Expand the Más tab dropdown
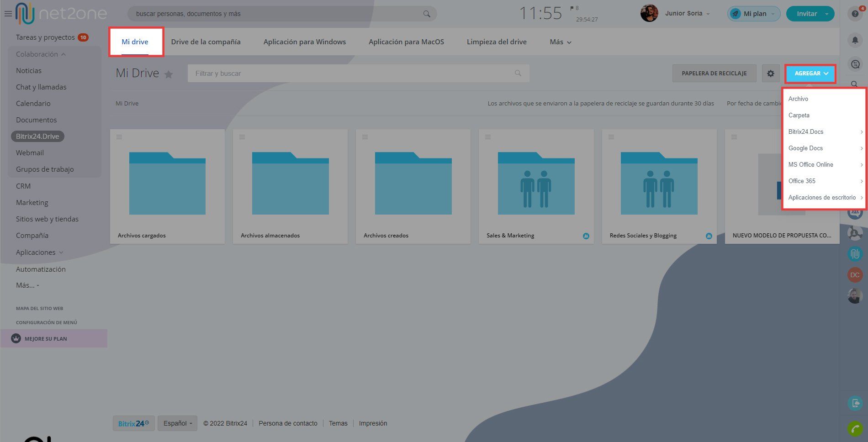The width and height of the screenshot is (868, 442). tap(561, 42)
